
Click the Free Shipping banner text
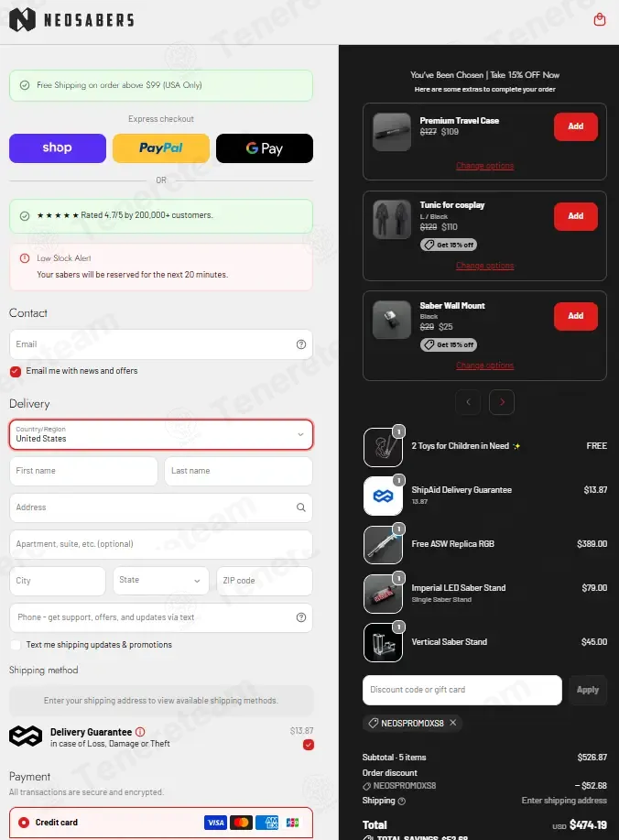click(x=119, y=85)
